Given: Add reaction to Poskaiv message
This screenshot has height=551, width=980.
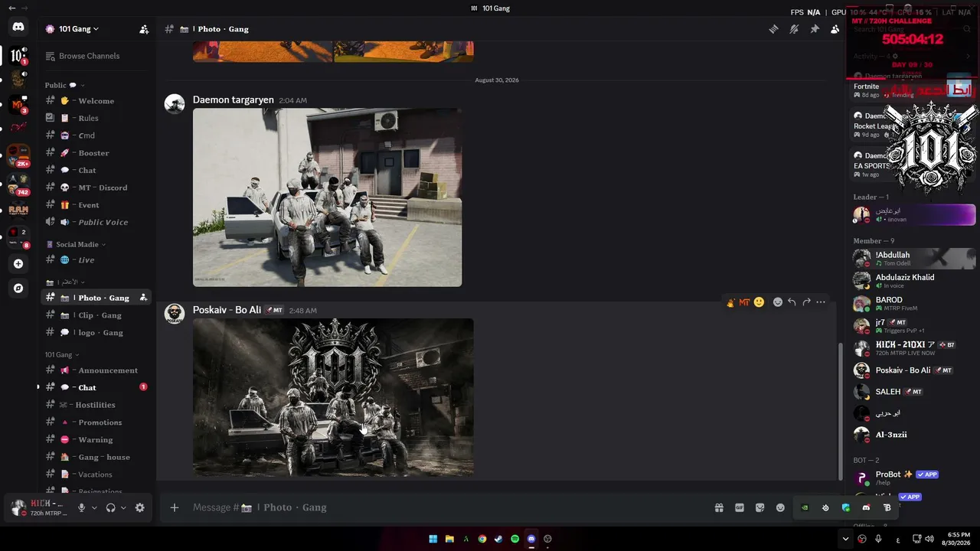Looking at the screenshot, I should [778, 302].
